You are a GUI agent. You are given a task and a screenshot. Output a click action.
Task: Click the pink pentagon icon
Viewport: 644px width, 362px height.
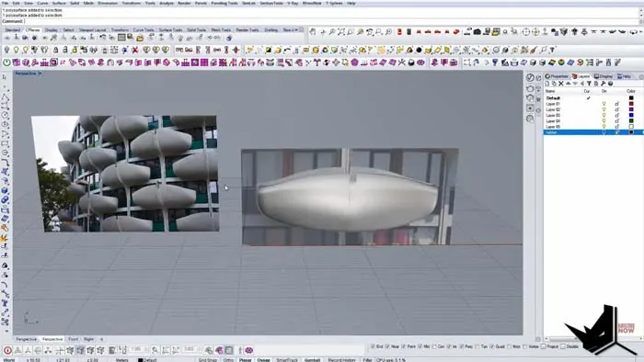coord(354,62)
